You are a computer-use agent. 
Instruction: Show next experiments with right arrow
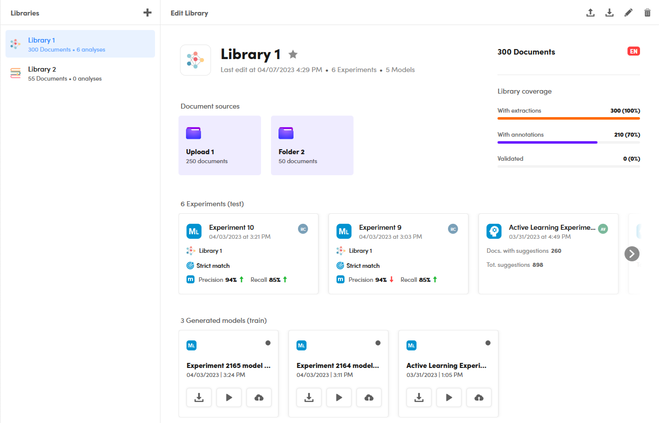tap(632, 254)
